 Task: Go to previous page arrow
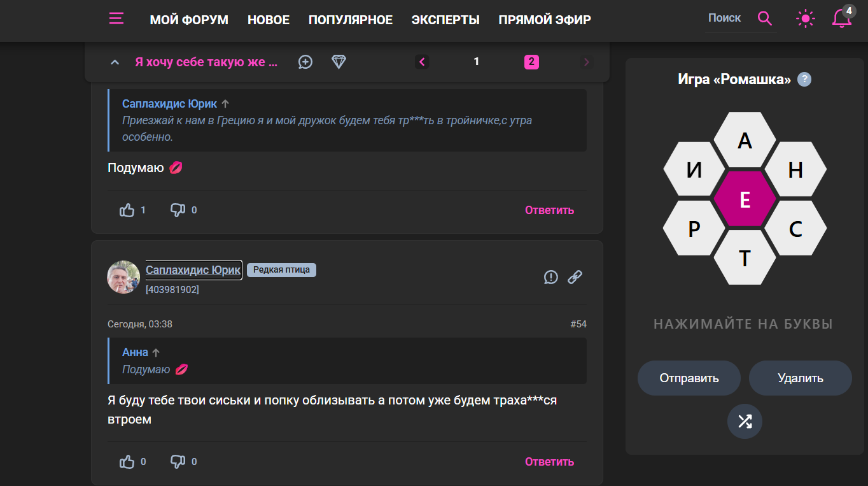[422, 62]
